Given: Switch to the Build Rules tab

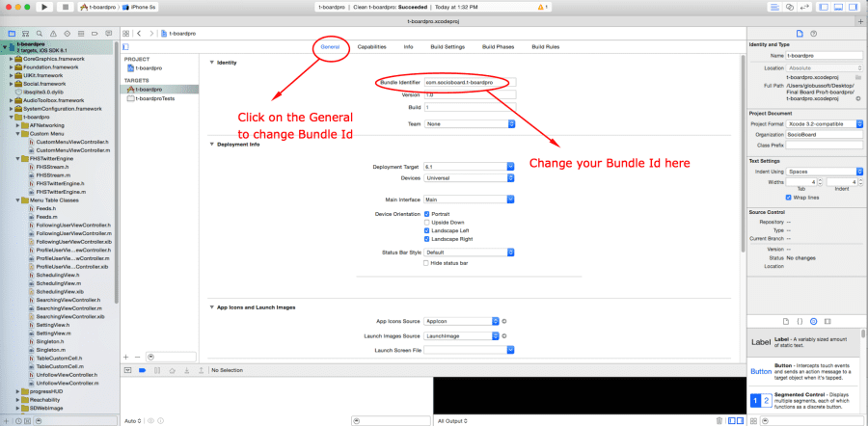Looking at the screenshot, I should click(545, 47).
